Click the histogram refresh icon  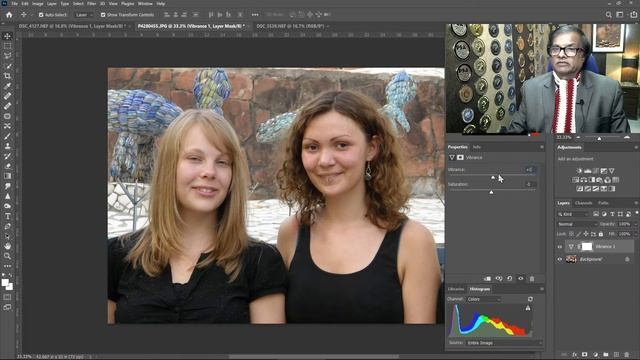pos(530,299)
